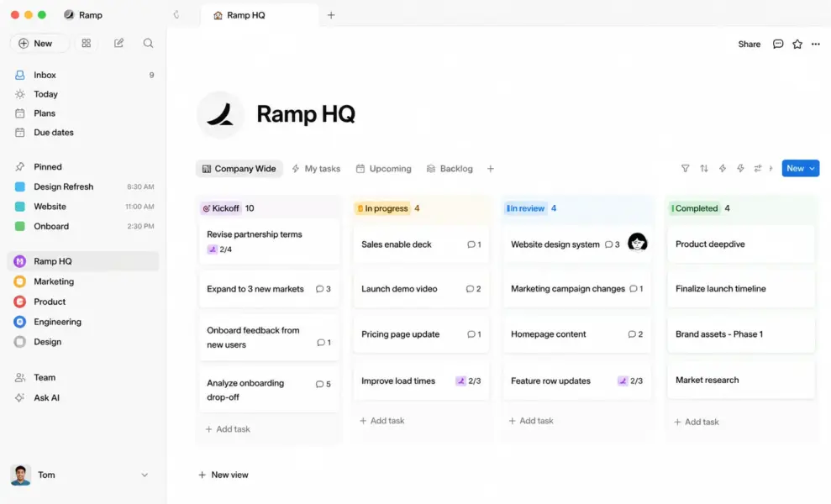
Task: Click the New button in sidebar
Action: (39, 44)
